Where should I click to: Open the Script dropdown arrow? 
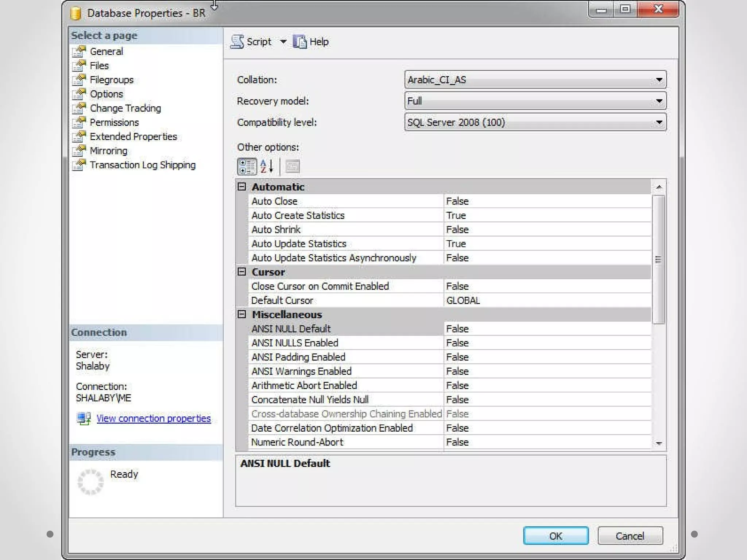tap(283, 42)
